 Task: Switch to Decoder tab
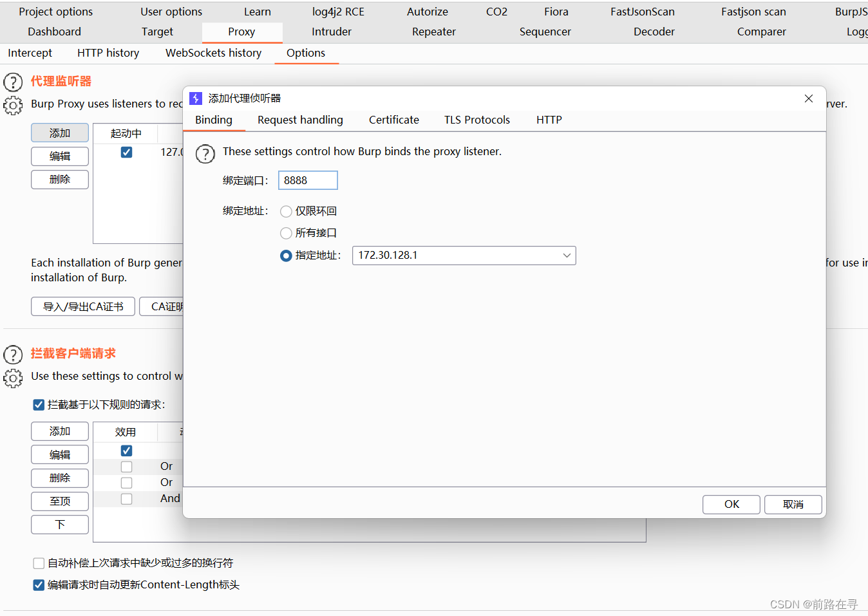coord(654,32)
